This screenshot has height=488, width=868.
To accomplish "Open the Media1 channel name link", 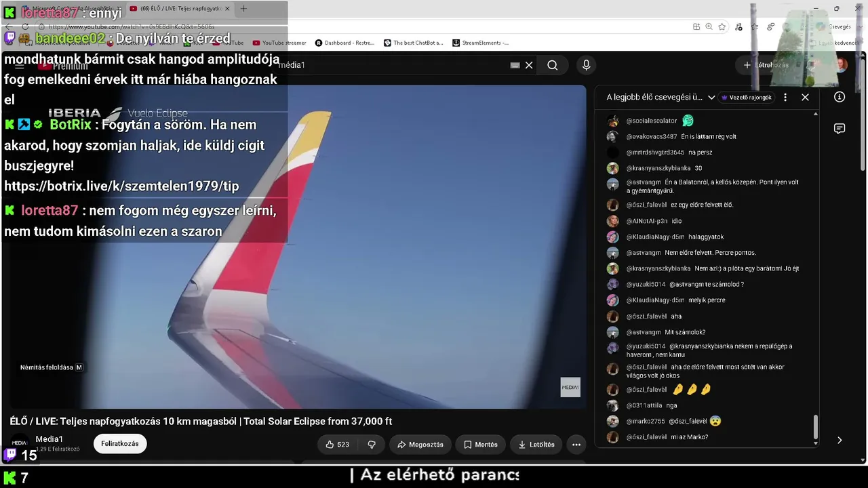I will 50,439.
